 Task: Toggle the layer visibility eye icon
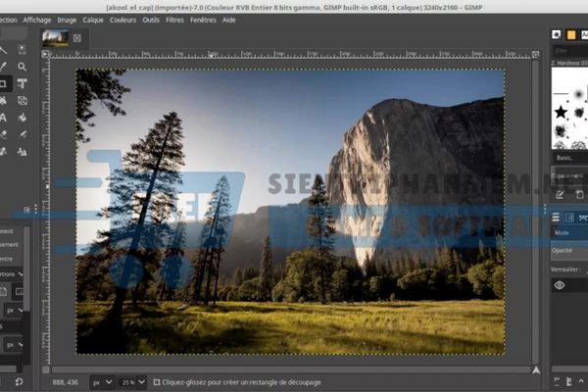point(560,285)
